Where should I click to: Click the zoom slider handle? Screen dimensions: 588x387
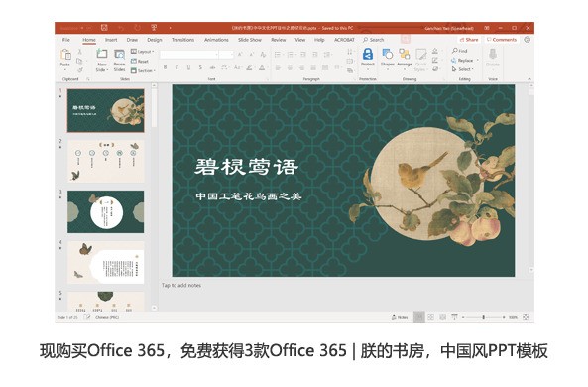(483, 317)
